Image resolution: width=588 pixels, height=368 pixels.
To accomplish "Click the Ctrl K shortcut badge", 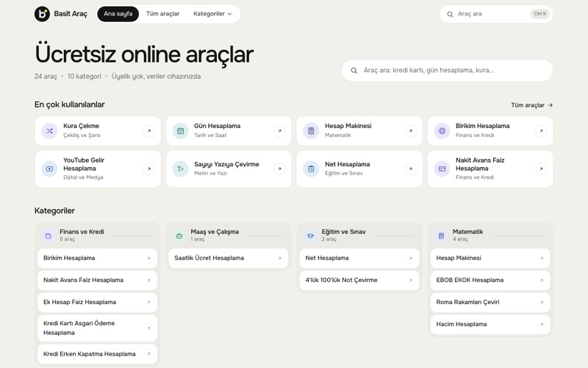I will pyautogui.click(x=540, y=14).
